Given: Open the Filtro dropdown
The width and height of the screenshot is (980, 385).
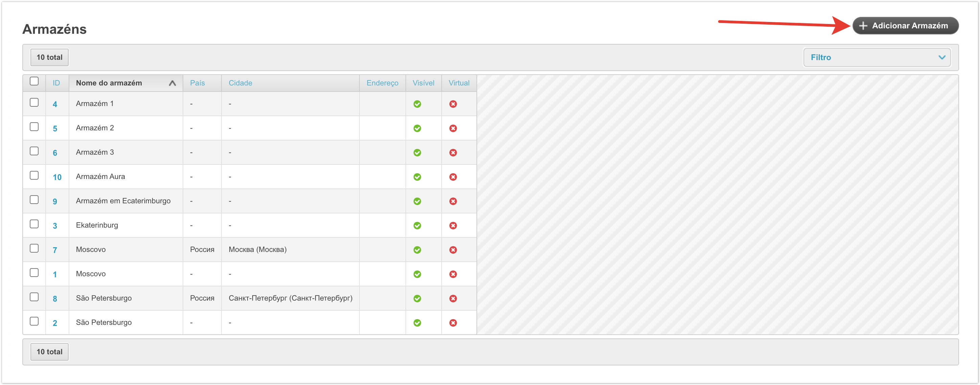Looking at the screenshot, I should coord(877,57).
